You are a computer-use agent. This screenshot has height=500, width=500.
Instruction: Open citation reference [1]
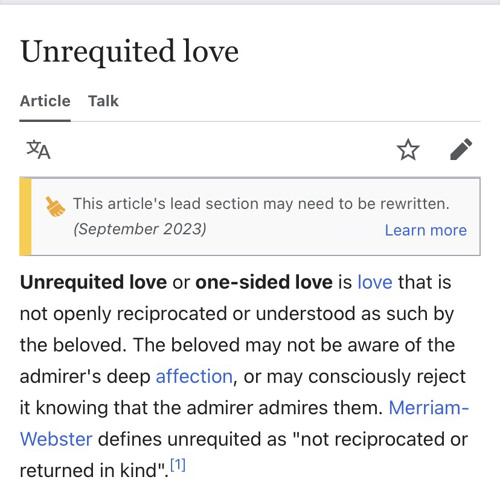178,465
